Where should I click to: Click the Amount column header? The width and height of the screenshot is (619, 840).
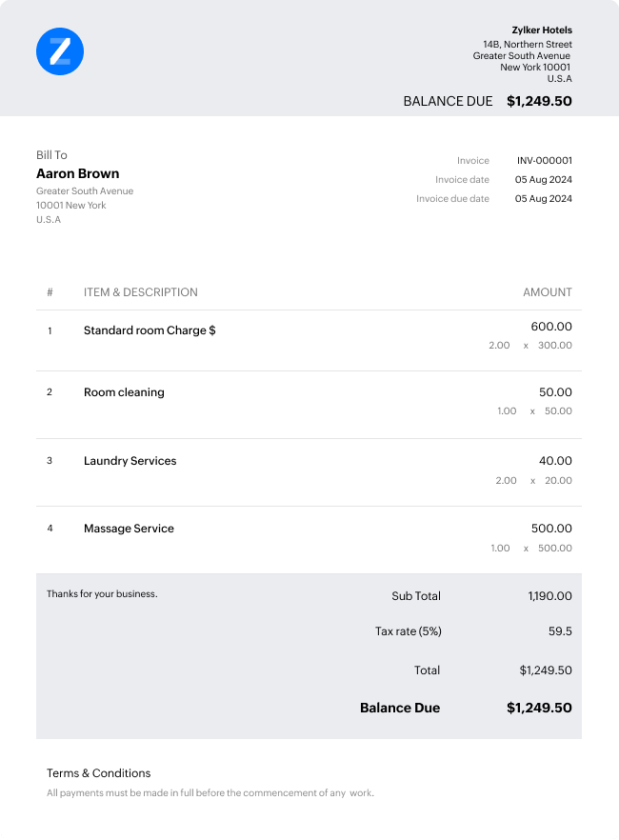point(548,292)
